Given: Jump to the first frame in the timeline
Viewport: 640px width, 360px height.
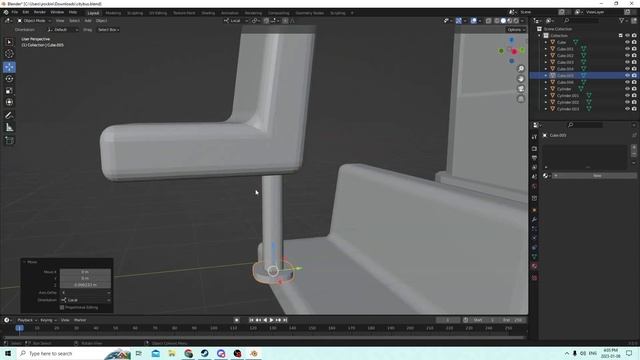Looking at the screenshot, I should click(251, 320).
